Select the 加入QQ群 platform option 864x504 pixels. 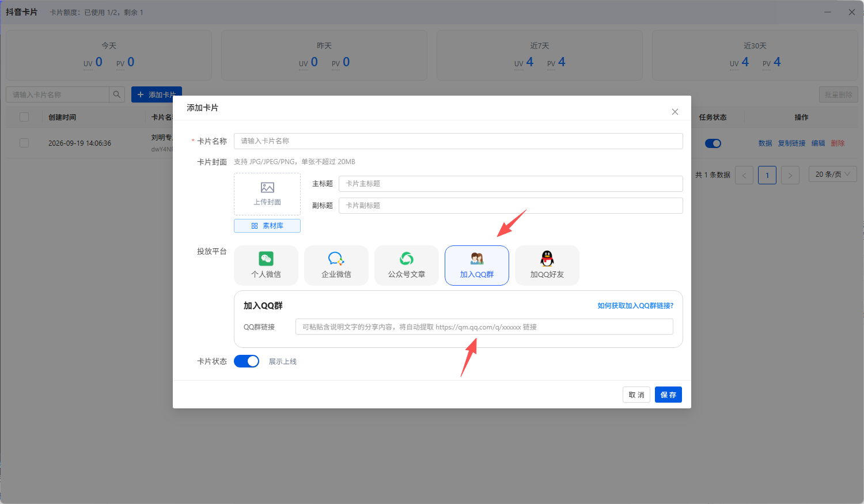point(477,266)
